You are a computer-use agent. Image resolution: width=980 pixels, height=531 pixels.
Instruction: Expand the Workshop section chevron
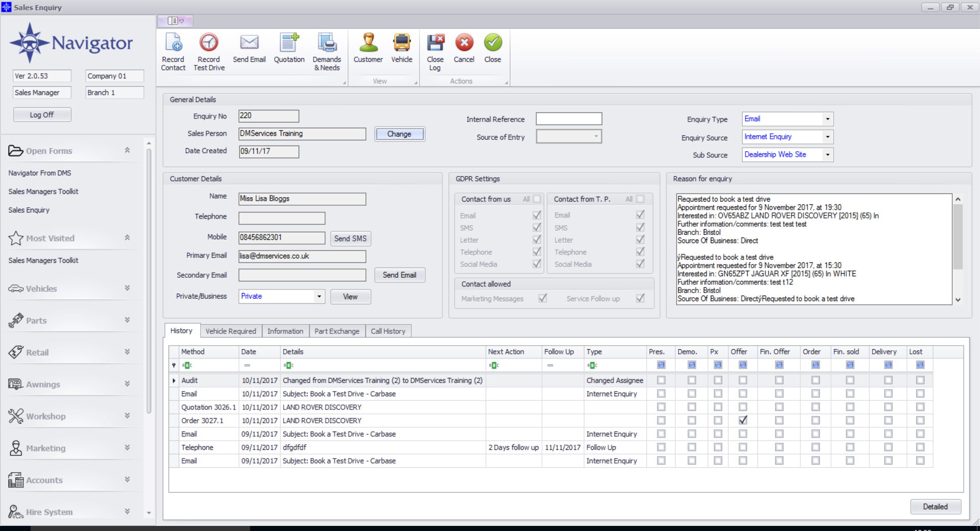click(x=127, y=416)
